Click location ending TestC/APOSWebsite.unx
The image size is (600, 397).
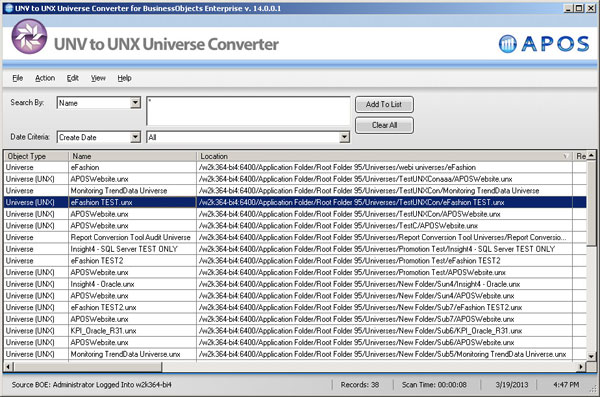click(384, 225)
